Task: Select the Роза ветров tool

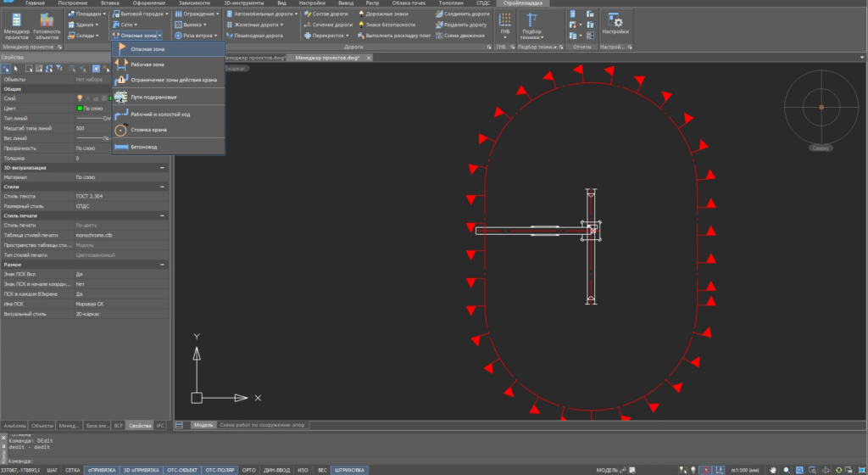Action: pyautogui.click(x=197, y=36)
